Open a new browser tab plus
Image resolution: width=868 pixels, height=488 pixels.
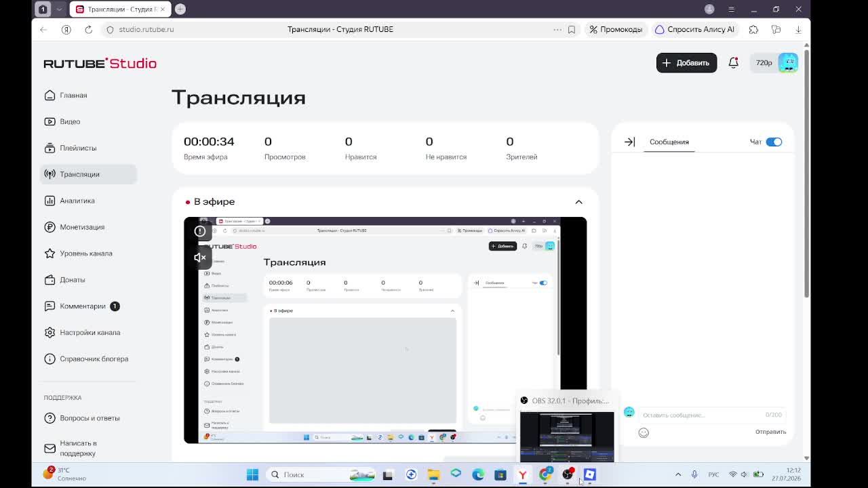point(180,9)
